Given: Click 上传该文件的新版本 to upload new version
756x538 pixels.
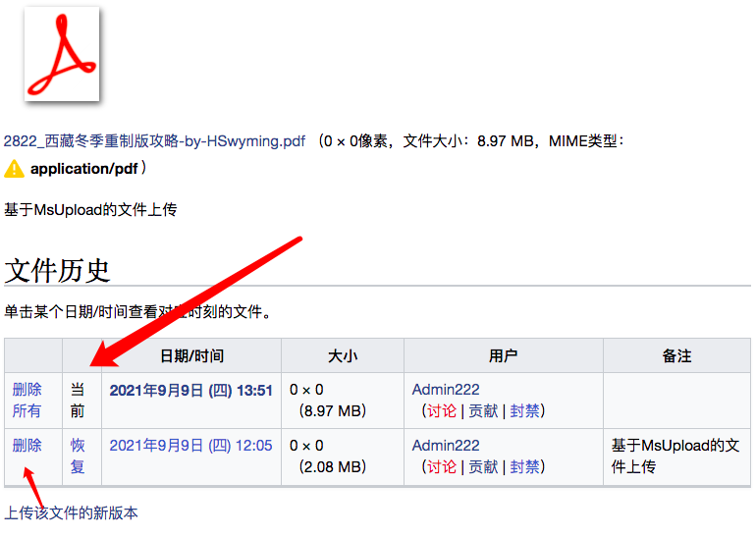Looking at the screenshot, I should 71,512.
